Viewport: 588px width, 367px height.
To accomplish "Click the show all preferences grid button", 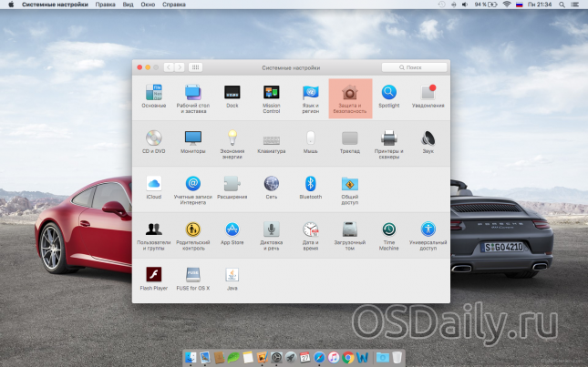I will tap(196, 67).
